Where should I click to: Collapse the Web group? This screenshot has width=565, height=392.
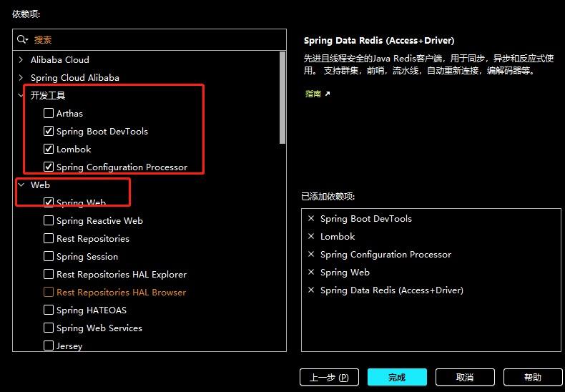pos(21,185)
